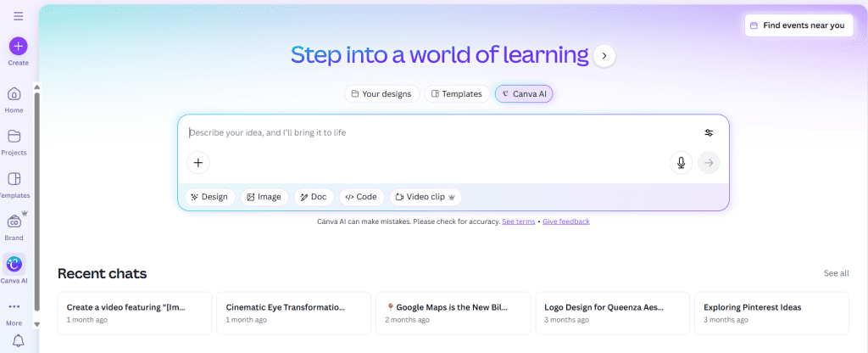
Task: Choose the Image chip
Action: [x=264, y=197]
